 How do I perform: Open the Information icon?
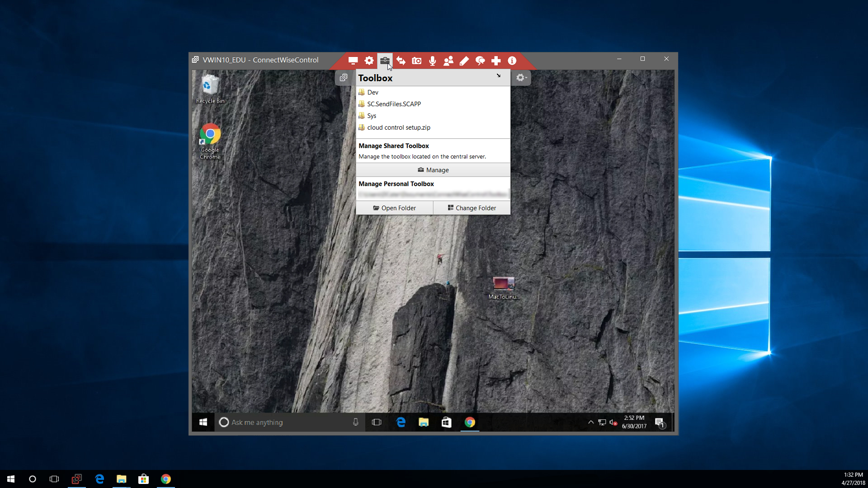[512, 61]
